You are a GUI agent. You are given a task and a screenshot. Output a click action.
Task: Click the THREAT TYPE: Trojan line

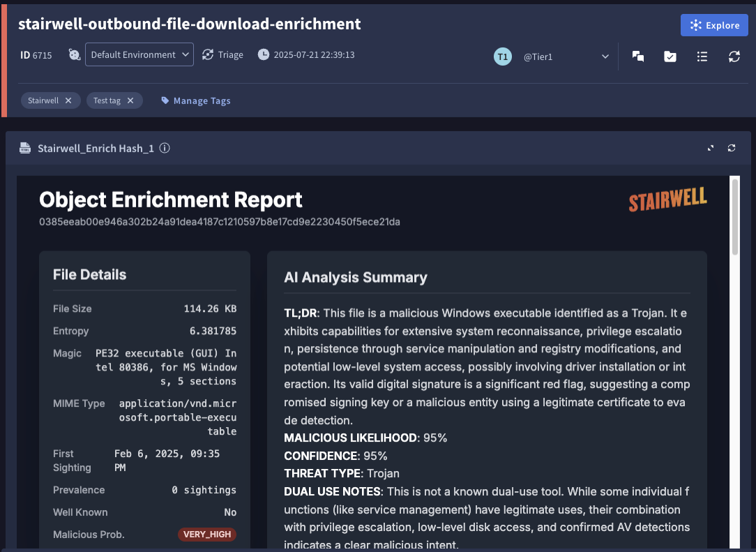pos(342,473)
